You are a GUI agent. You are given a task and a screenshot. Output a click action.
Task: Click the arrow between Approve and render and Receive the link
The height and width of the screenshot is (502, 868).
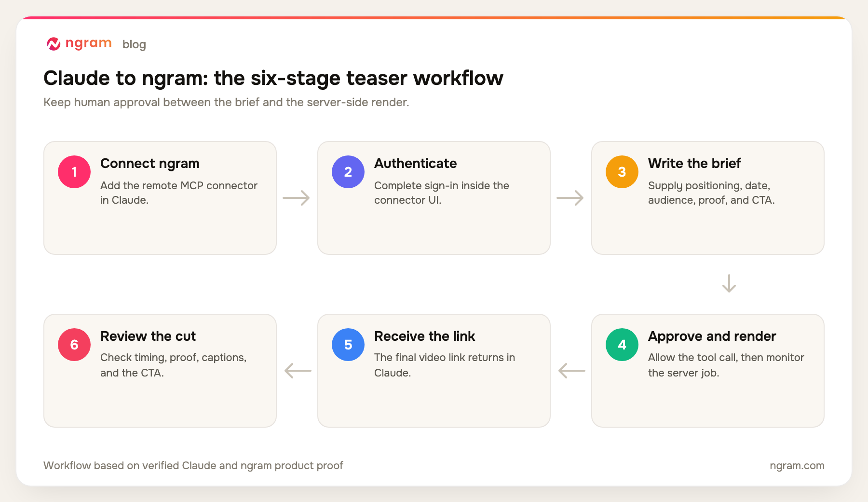pyautogui.click(x=572, y=371)
